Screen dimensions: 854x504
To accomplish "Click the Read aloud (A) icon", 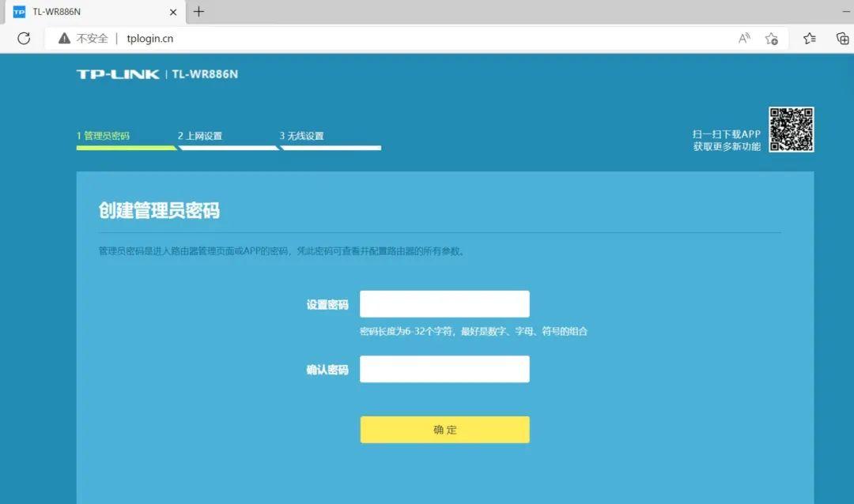I will coord(743,38).
